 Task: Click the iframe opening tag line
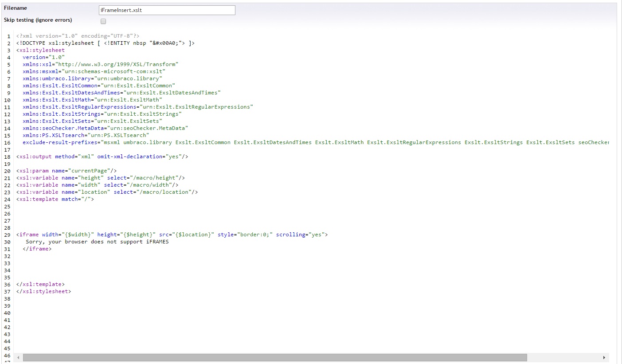(x=172, y=235)
